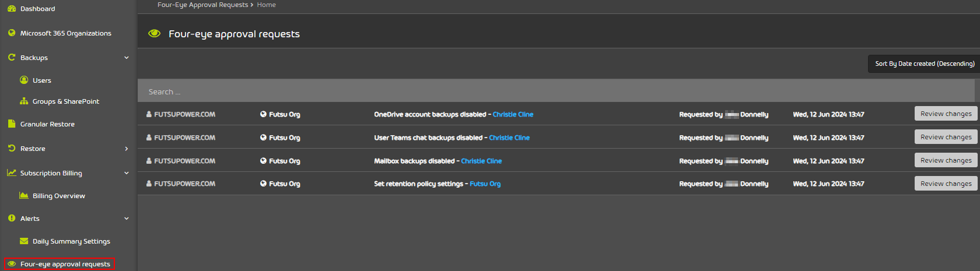
Task: Go to Home in the breadcrumb
Action: point(266,5)
